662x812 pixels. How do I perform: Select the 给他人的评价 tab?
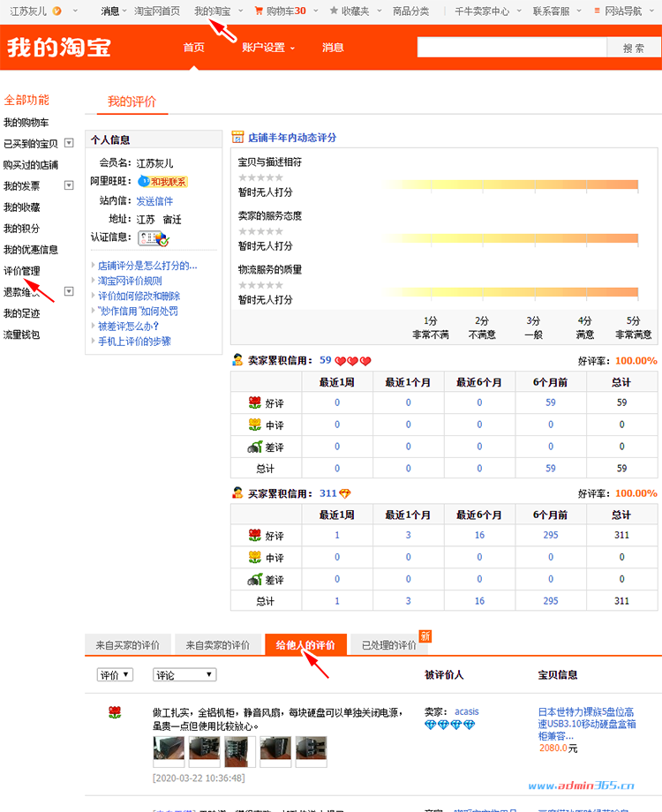click(305, 645)
